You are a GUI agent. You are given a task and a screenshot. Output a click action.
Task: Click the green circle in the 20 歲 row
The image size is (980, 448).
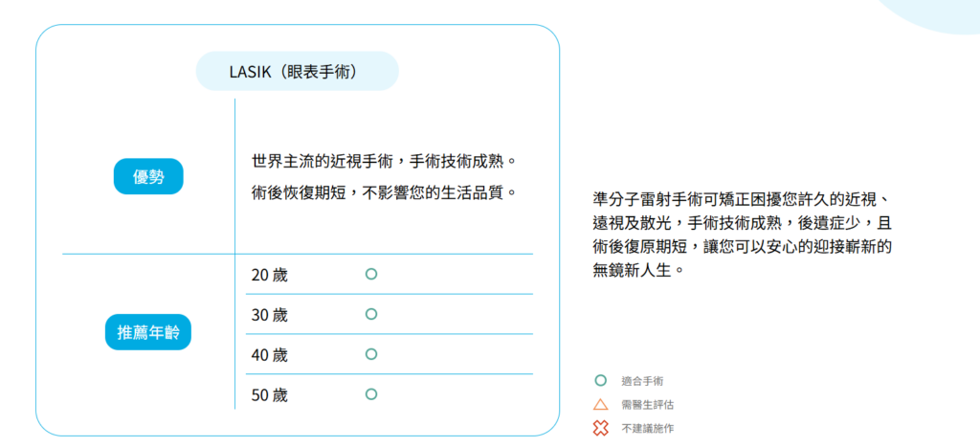click(371, 274)
